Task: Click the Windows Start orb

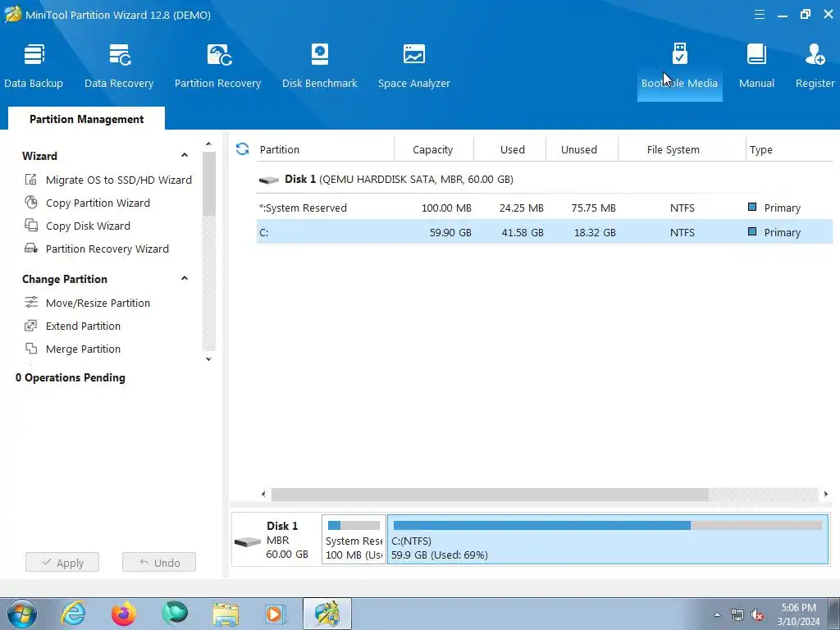Action: point(22,614)
